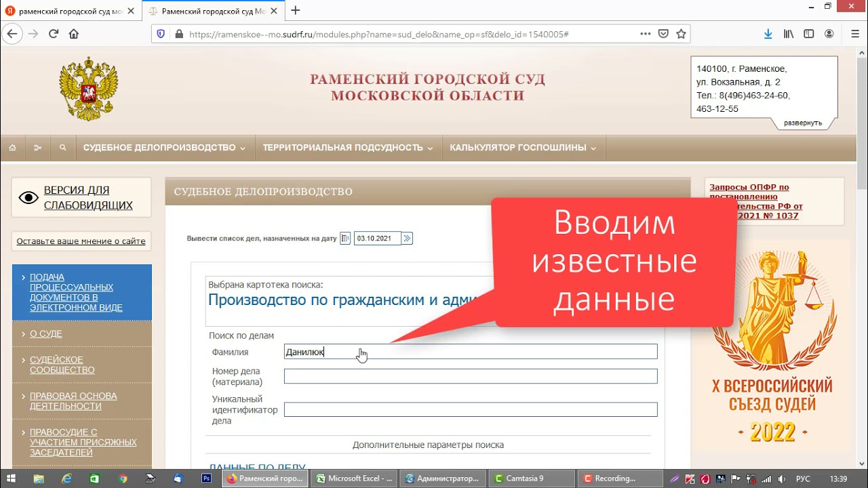868x488 pixels.
Task: Click Оставьте ваше мнение о сайте
Action: pyautogui.click(x=81, y=241)
